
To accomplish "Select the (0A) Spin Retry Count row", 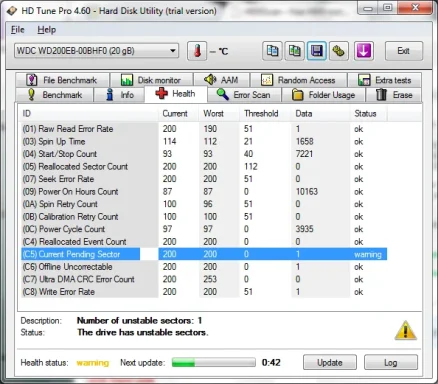I will coord(204,204).
